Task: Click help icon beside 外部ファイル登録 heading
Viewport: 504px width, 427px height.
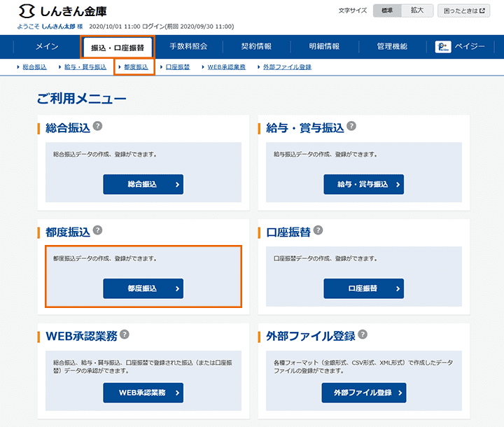Action: click(x=363, y=334)
